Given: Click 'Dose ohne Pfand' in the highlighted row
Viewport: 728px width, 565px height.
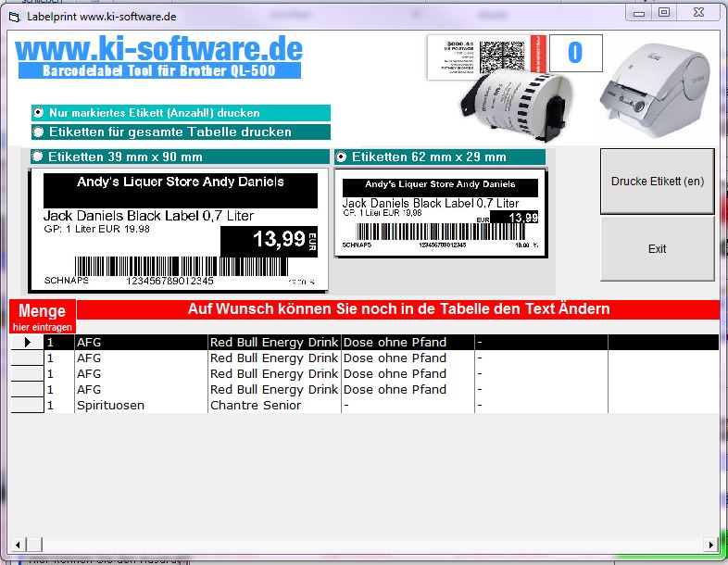Looking at the screenshot, I should (x=408, y=342).
